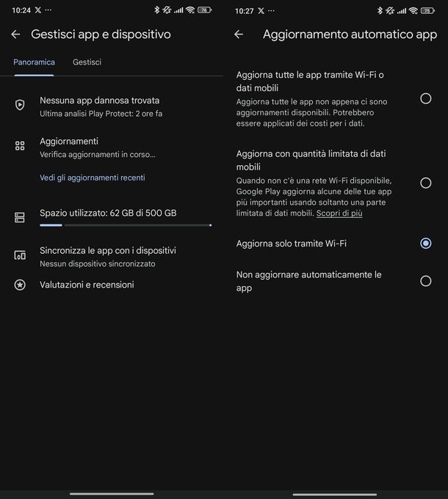Image resolution: width=448 pixels, height=499 pixels.
Task: Tap the used storage progress bar
Action: (126, 225)
